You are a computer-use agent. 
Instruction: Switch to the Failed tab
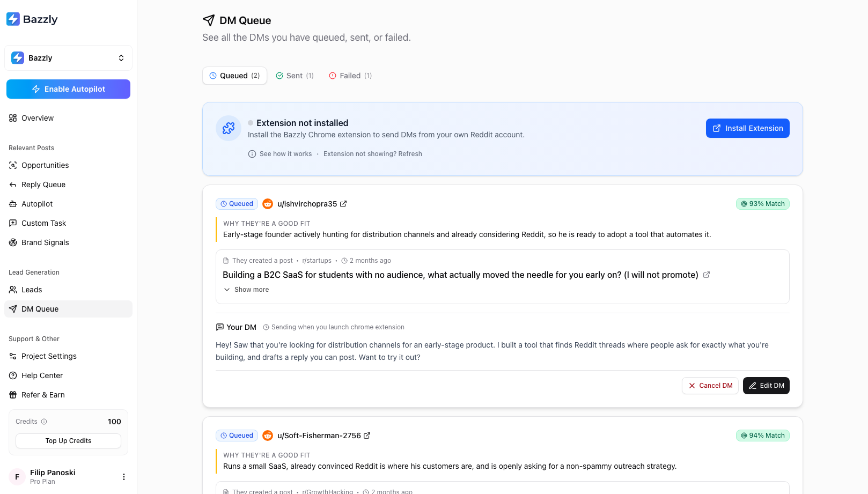350,76
